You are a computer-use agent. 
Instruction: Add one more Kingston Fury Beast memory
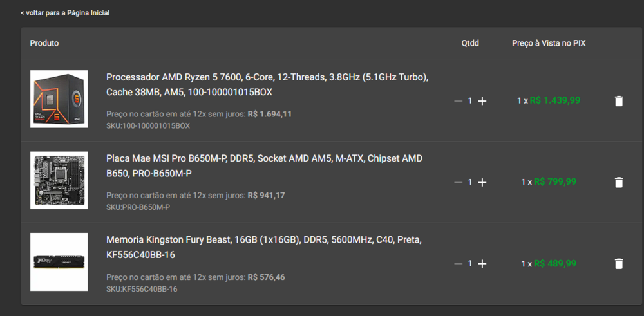pyautogui.click(x=482, y=263)
